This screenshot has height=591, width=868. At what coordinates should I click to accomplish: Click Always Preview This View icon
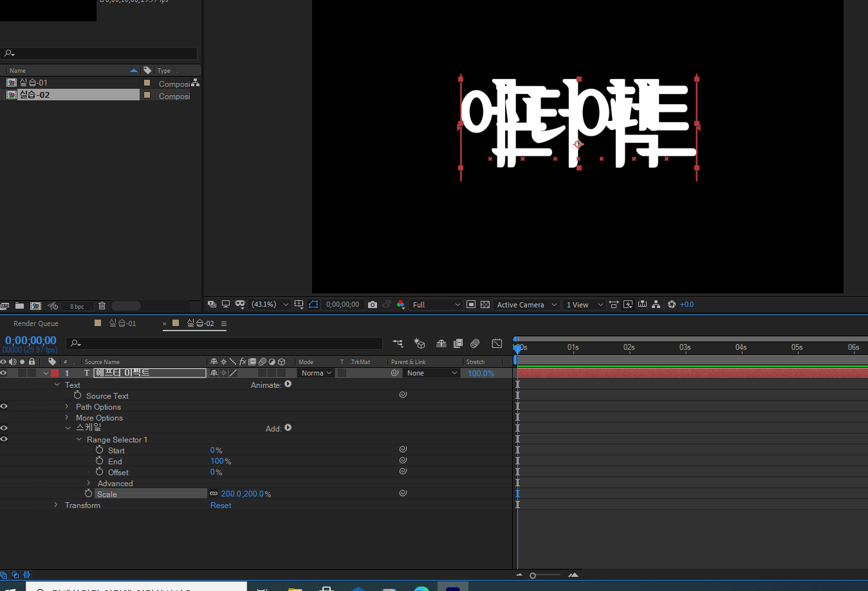pos(212,304)
